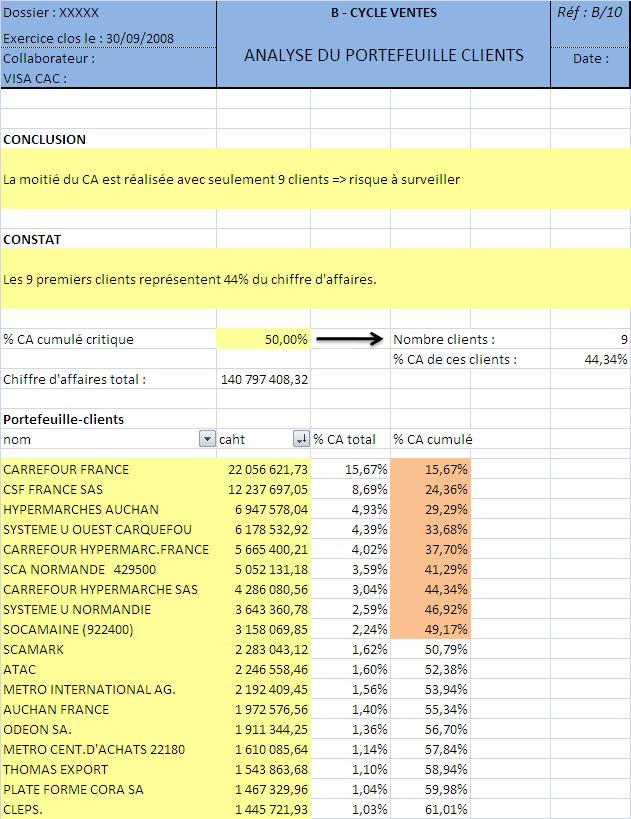631x819 pixels.
Task: Select the CLEPS. name cell
Action: (109, 809)
